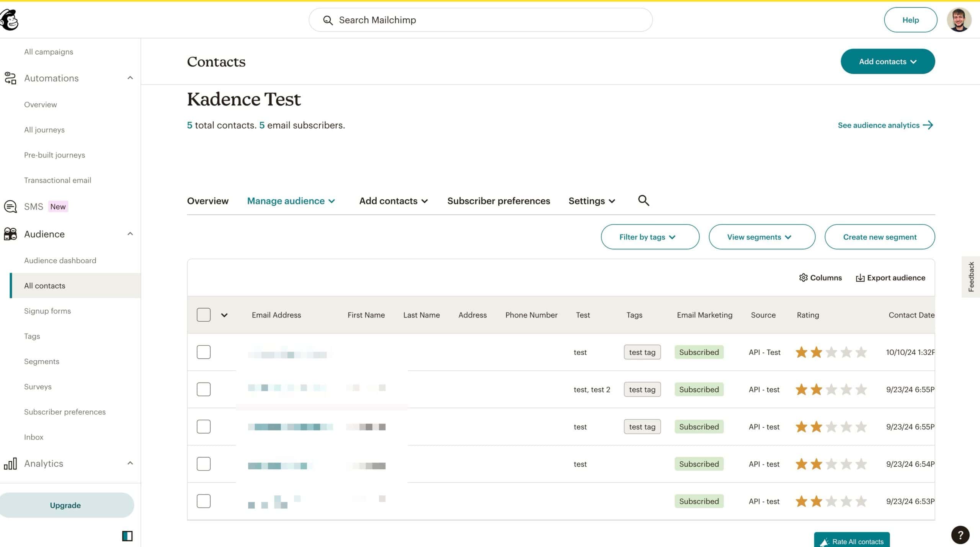
Task: Open the black question mark help bubble
Action: click(960, 535)
